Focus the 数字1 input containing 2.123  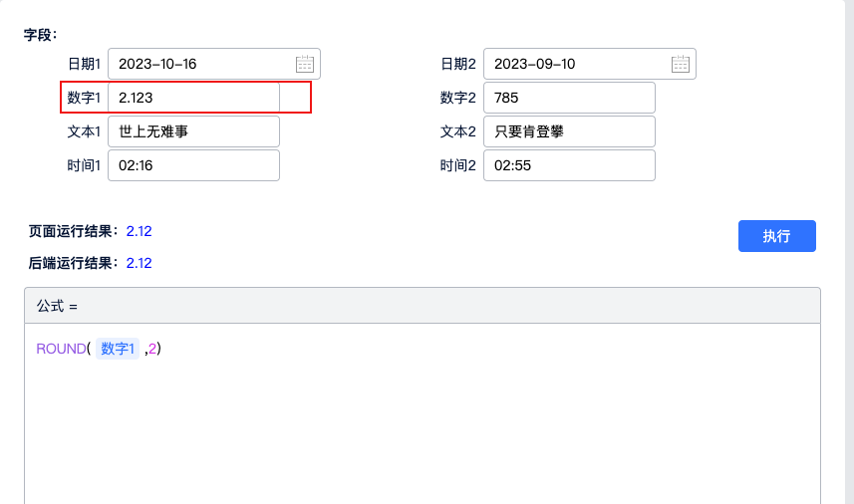193,98
